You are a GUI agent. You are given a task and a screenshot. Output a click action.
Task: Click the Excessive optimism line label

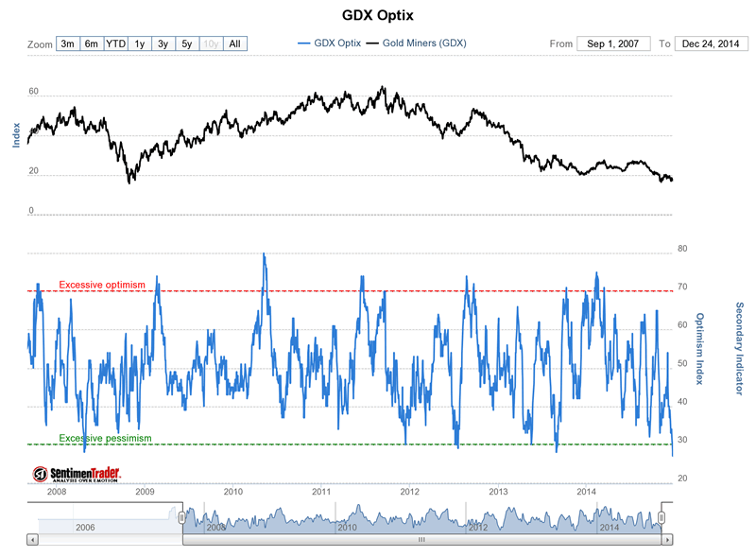point(102,285)
